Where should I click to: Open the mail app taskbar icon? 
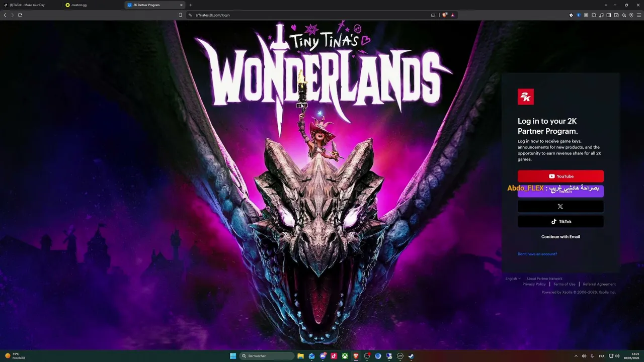(311, 356)
